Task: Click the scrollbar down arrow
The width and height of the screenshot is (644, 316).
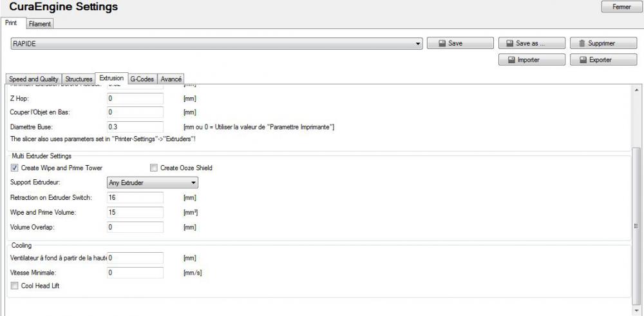Action: pyautogui.click(x=637, y=310)
